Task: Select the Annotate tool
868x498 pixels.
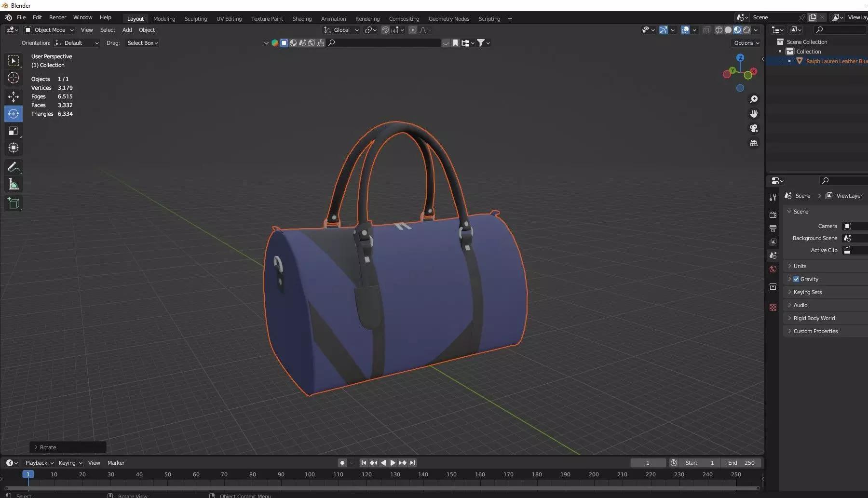Action: click(14, 167)
